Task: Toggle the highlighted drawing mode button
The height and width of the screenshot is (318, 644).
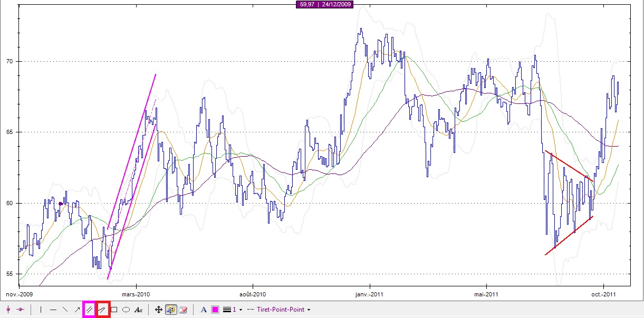Action: click(171, 310)
